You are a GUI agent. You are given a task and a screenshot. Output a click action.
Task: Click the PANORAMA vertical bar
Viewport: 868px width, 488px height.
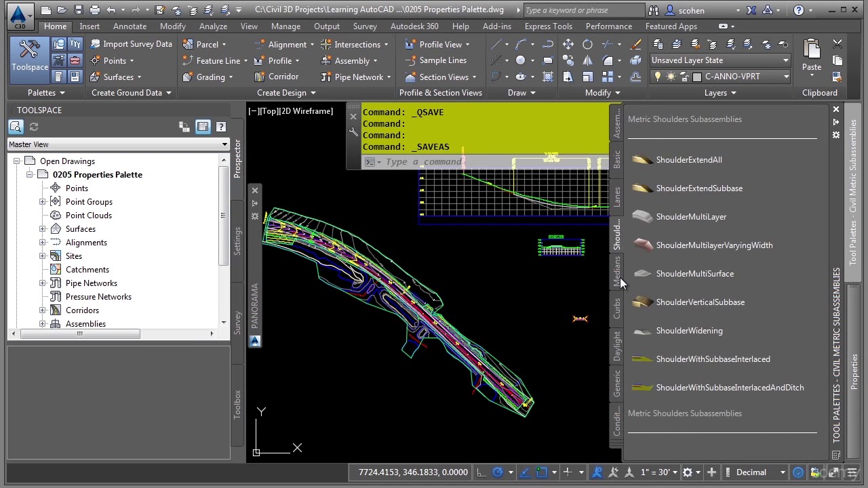(x=255, y=305)
